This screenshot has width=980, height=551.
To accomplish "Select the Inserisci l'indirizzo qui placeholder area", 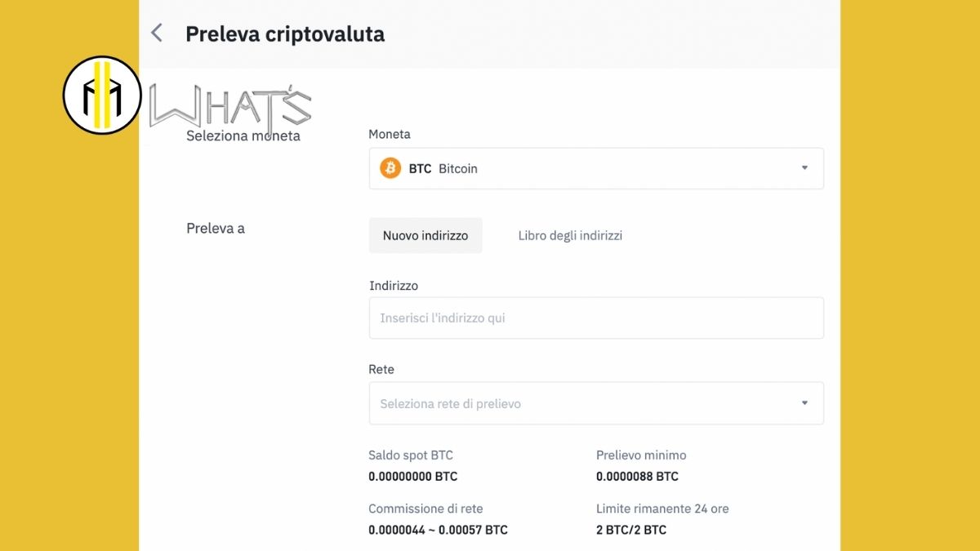I will [443, 318].
